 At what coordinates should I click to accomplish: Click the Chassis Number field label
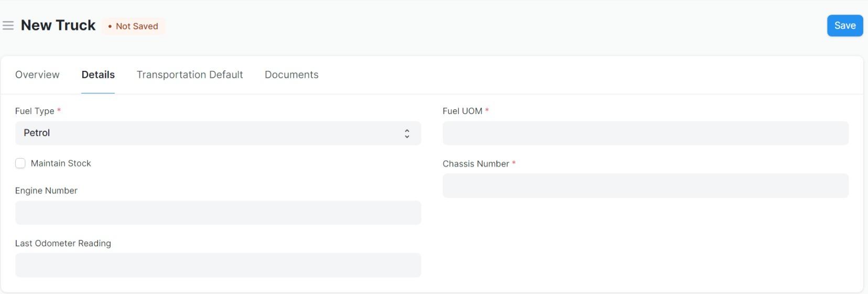[x=475, y=164]
